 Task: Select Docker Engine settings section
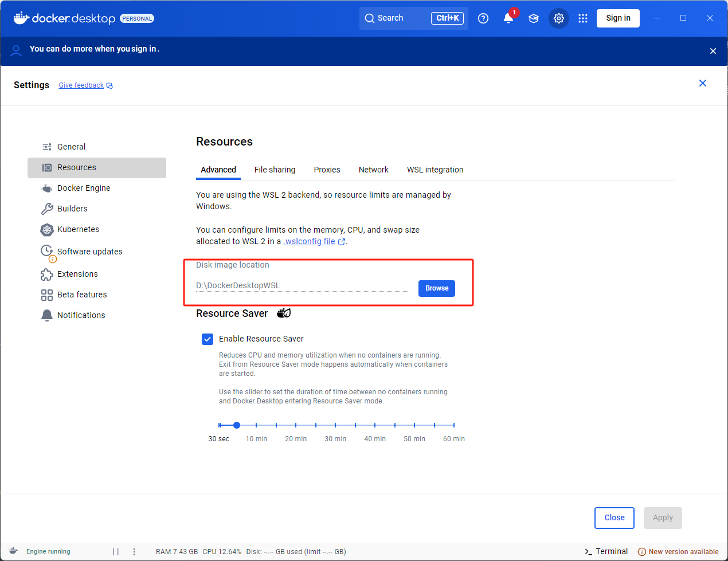coord(97,189)
